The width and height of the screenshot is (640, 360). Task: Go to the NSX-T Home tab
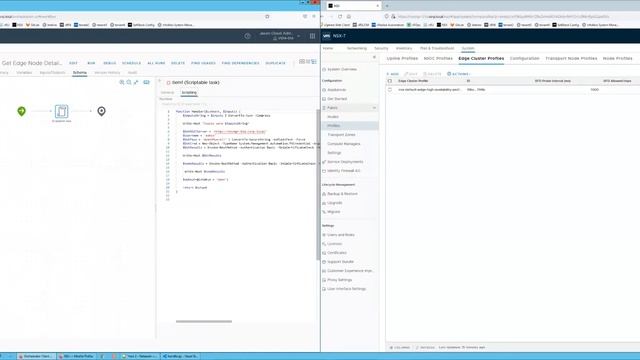328,48
